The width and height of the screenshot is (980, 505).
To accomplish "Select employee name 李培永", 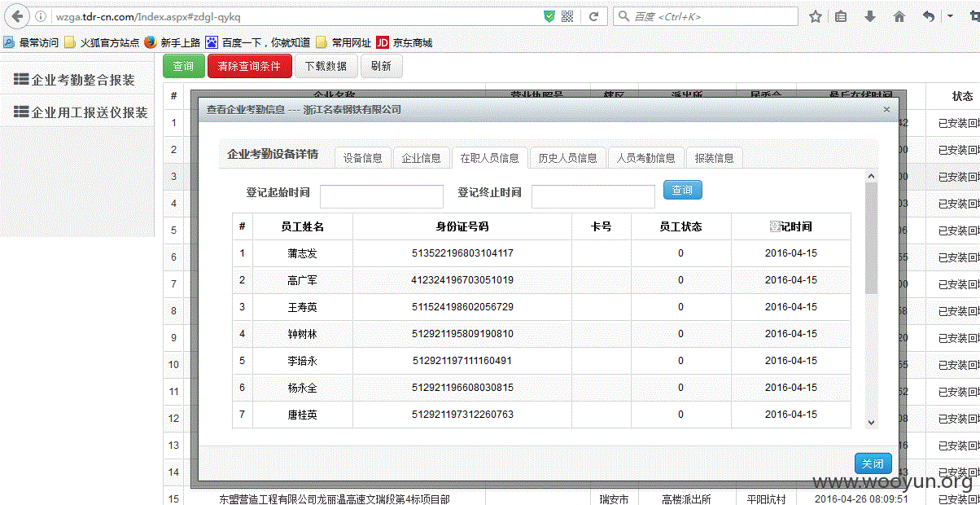I will tap(303, 361).
